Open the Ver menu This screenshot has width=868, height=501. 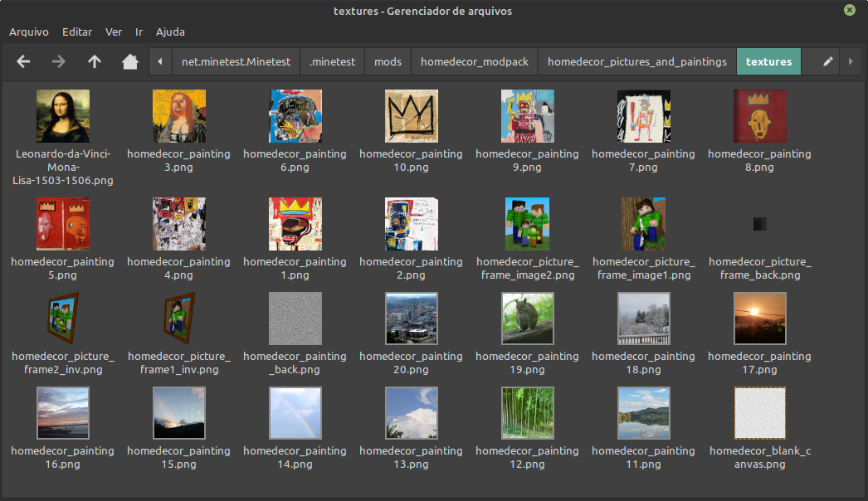click(x=114, y=32)
